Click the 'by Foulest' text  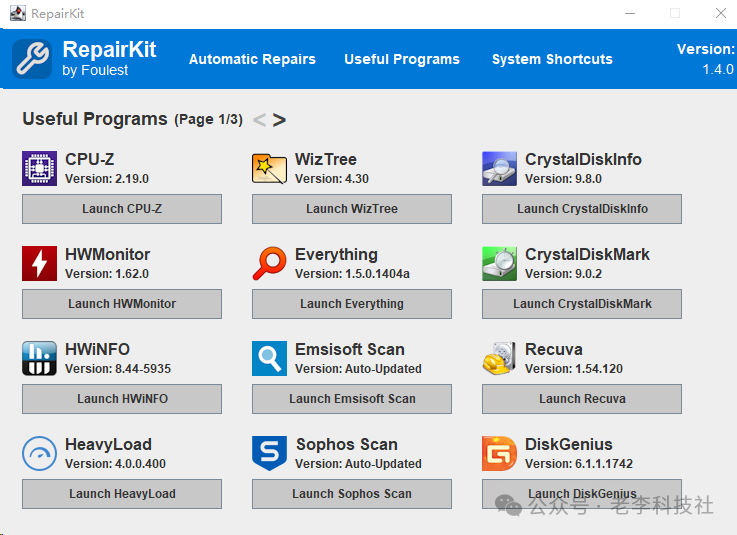click(95, 71)
